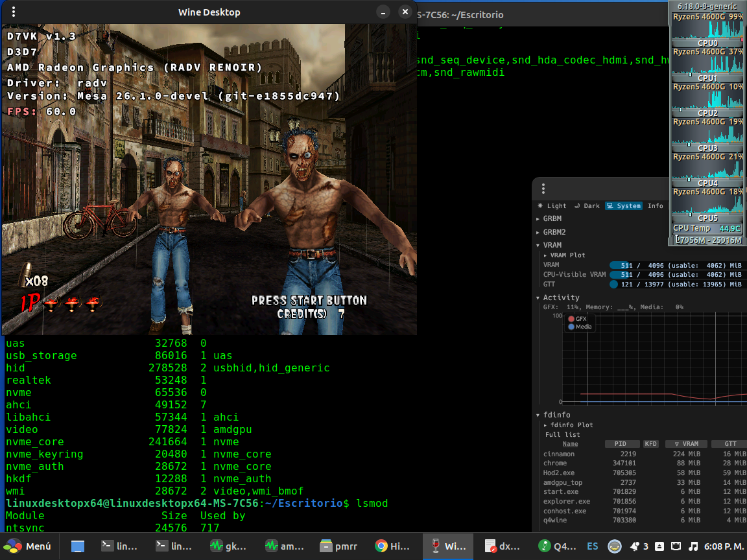
Task: Open amdgpu_top three-dot menu
Action: (x=543, y=189)
